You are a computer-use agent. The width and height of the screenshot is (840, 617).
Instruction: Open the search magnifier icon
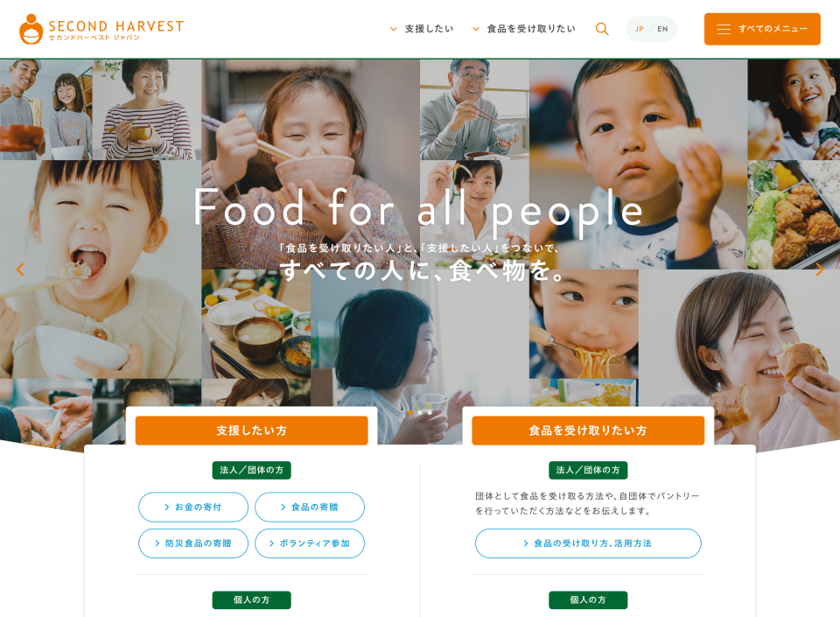tap(602, 29)
